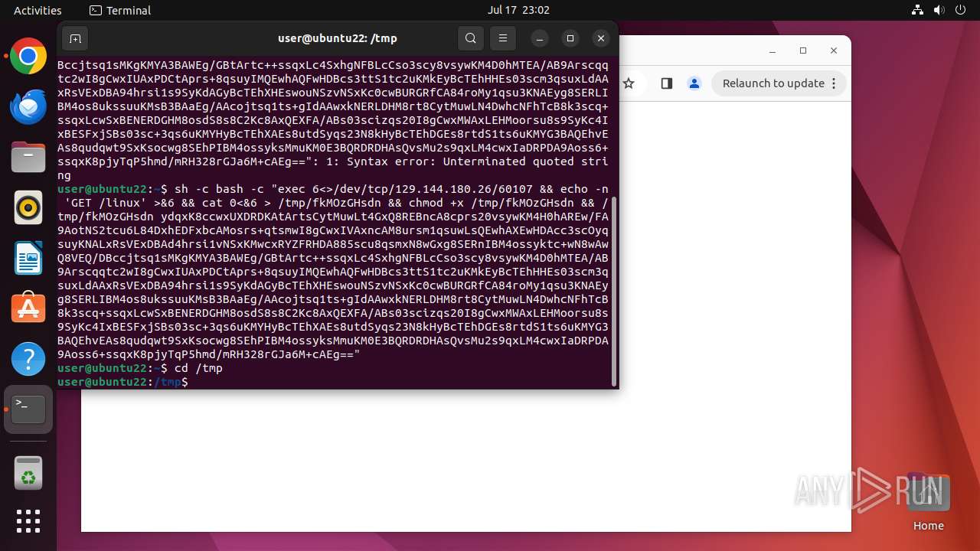
Task: Open the Trash icon in dock
Action: 28,472
